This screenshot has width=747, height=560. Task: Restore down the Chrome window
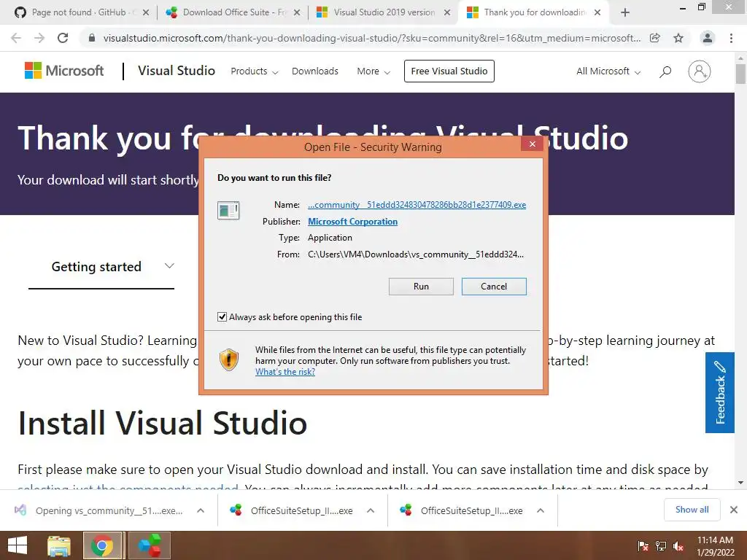(702, 7)
